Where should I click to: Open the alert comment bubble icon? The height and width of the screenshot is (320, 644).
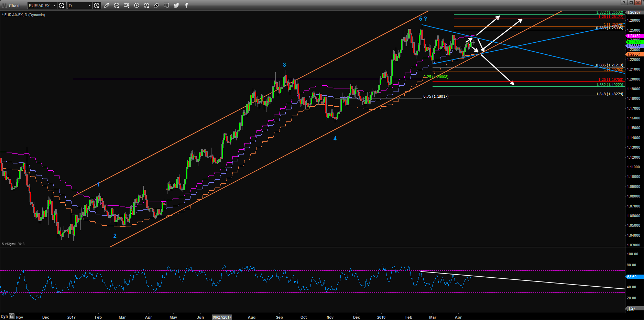167,6
